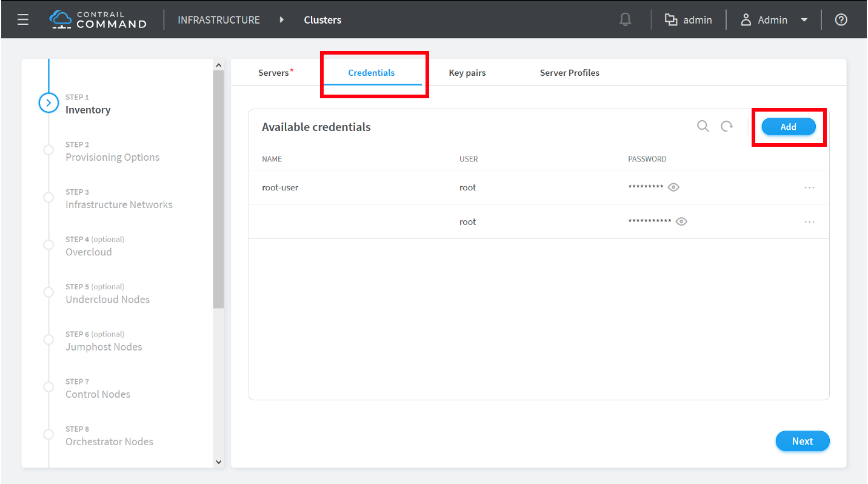Reveal the root-user password
The height and width of the screenshot is (484, 868).
point(673,187)
